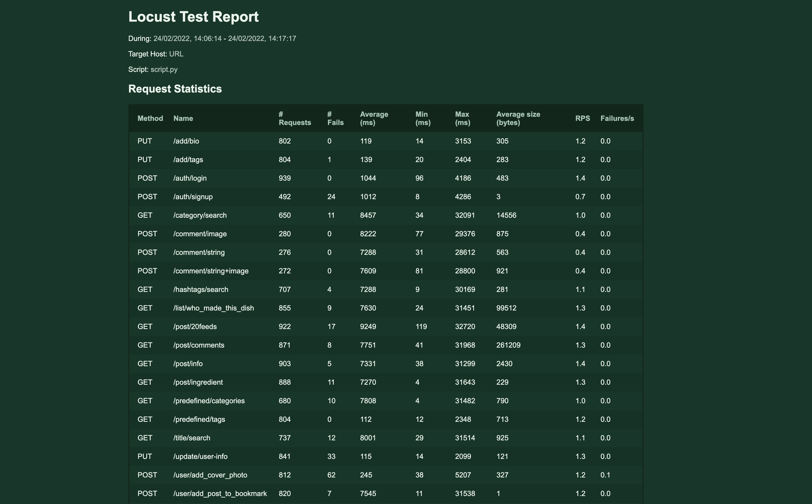Click the script.py script name
The width and height of the screenshot is (812, 504).
coord(164,70)
